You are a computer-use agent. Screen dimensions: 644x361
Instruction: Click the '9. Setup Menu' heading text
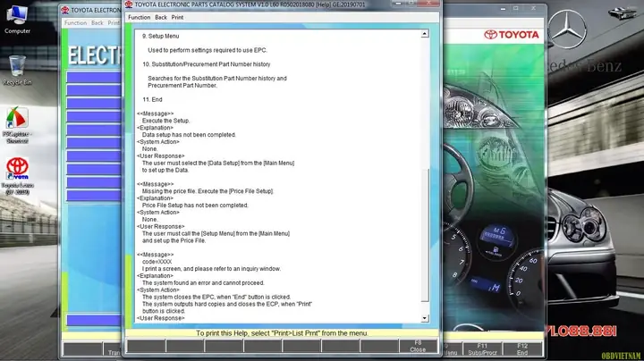click(161, 36)
